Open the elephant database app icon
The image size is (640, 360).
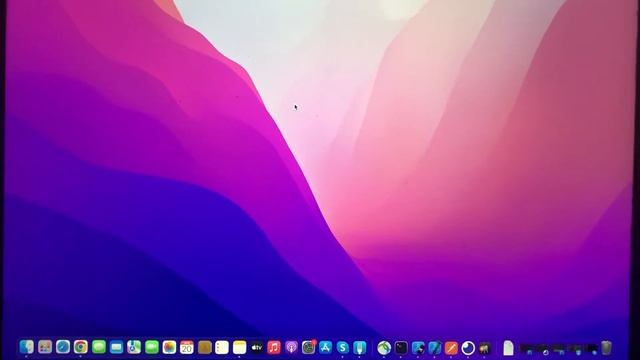[484, 348]
